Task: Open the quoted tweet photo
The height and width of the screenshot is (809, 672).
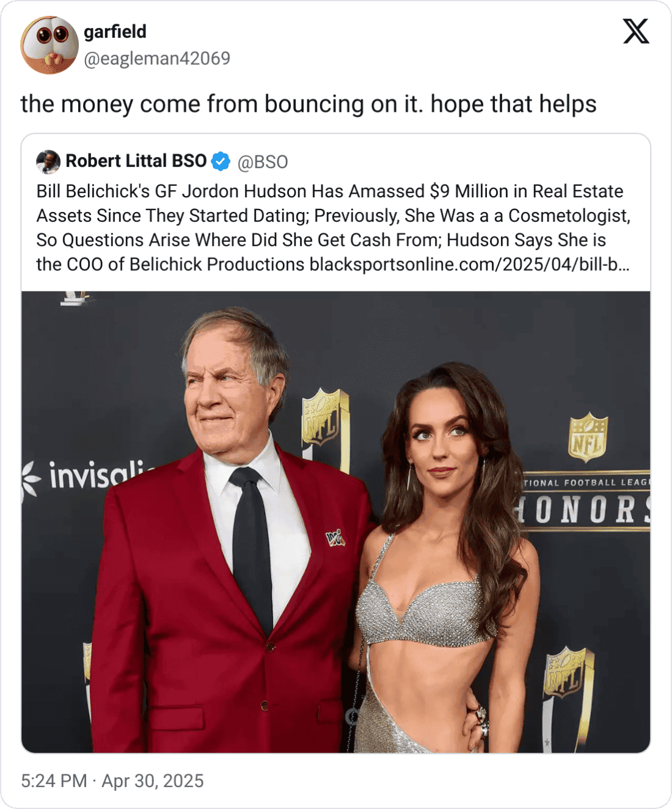Action: [x=336, y=522]
